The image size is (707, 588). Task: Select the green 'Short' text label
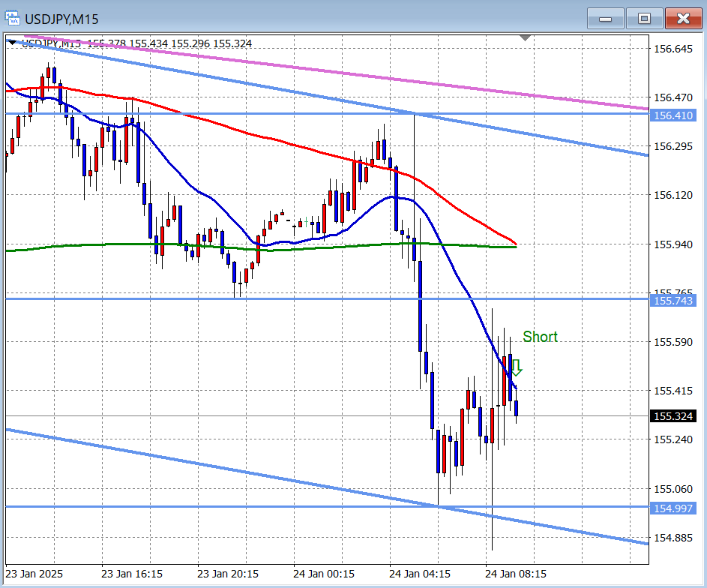[540, 337]
